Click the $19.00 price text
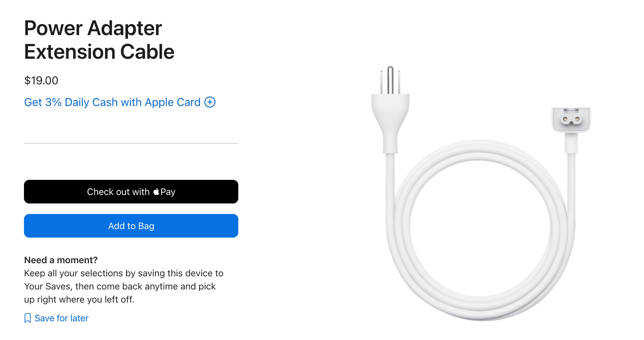The image size is (644, 340). [41, 80]
